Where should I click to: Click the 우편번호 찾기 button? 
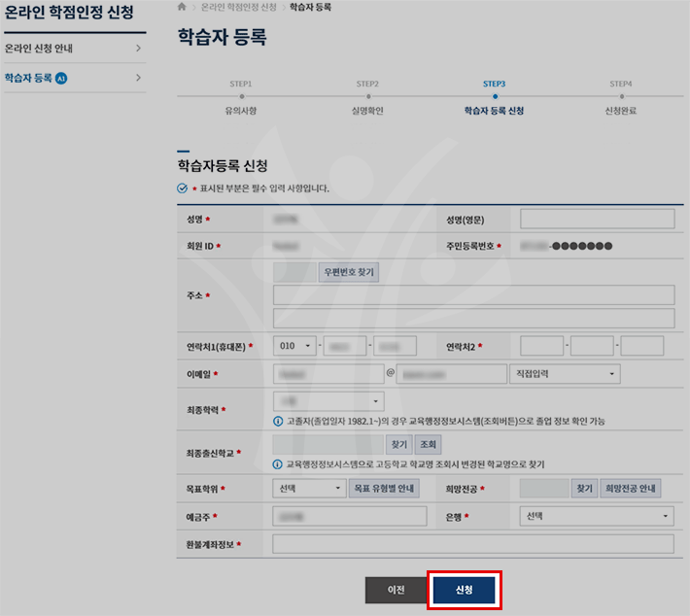click(349, 272)
